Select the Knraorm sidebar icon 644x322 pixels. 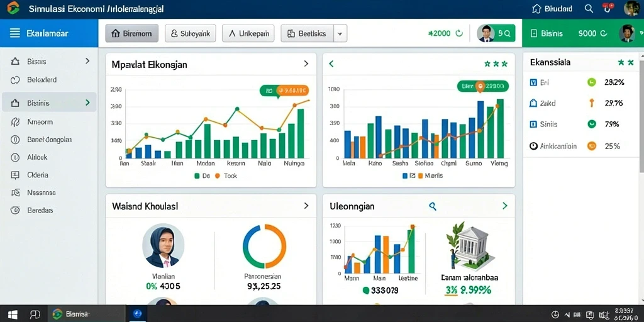pyautogui.click(x=15, y=122)
